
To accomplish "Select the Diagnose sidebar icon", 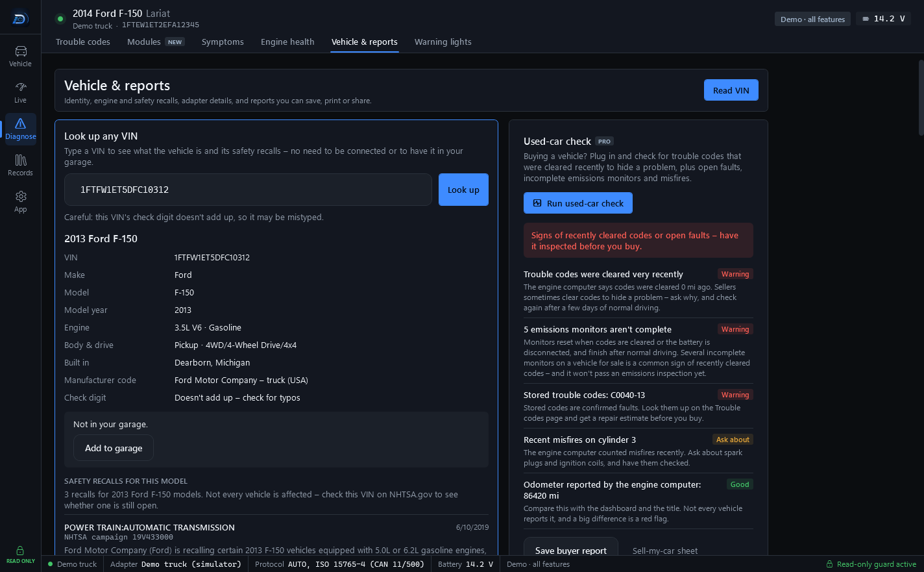I will coord(20,129).
